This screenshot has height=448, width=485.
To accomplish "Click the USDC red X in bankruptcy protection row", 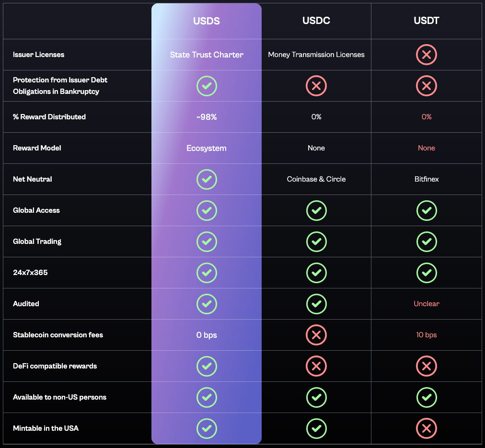I will (316, 86).
